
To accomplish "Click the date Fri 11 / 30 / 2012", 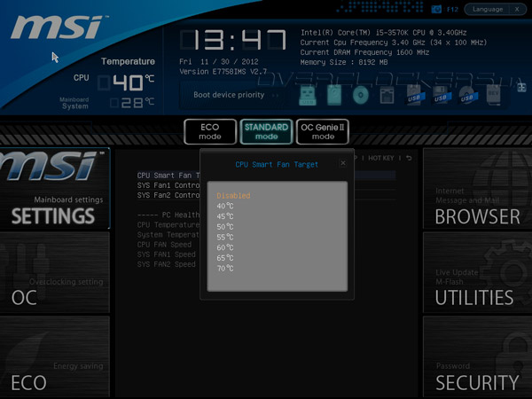I will (219, 62).
